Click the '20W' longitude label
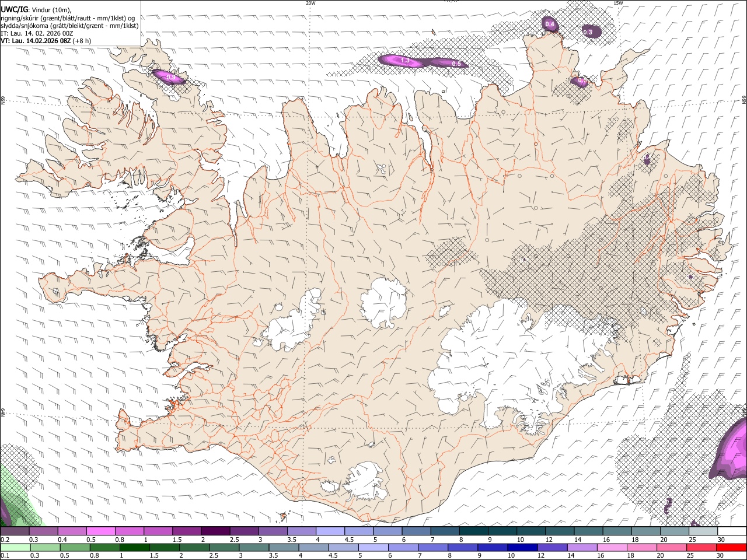Image resolution: width=747 pixels, height=560 pixels. (310, 3)
